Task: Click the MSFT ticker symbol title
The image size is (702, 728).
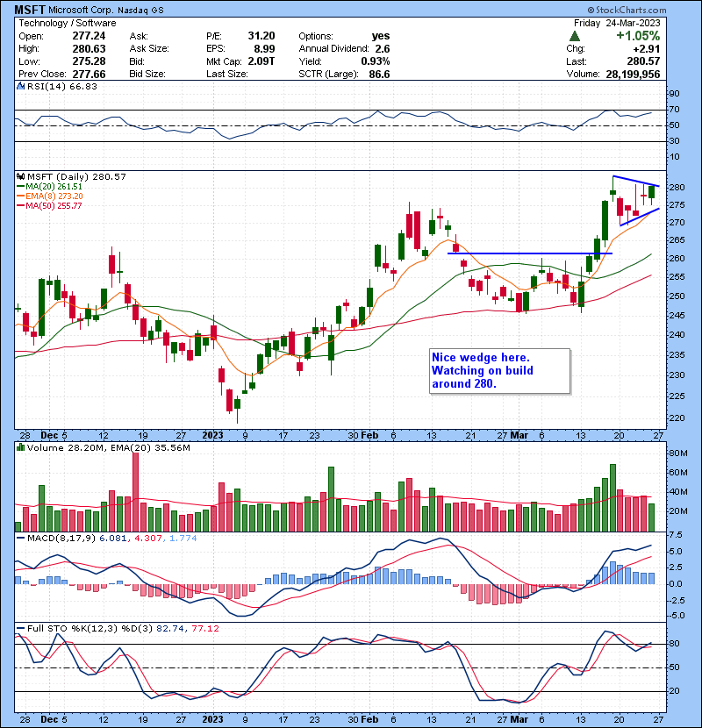Action: (x=29, y=10)
